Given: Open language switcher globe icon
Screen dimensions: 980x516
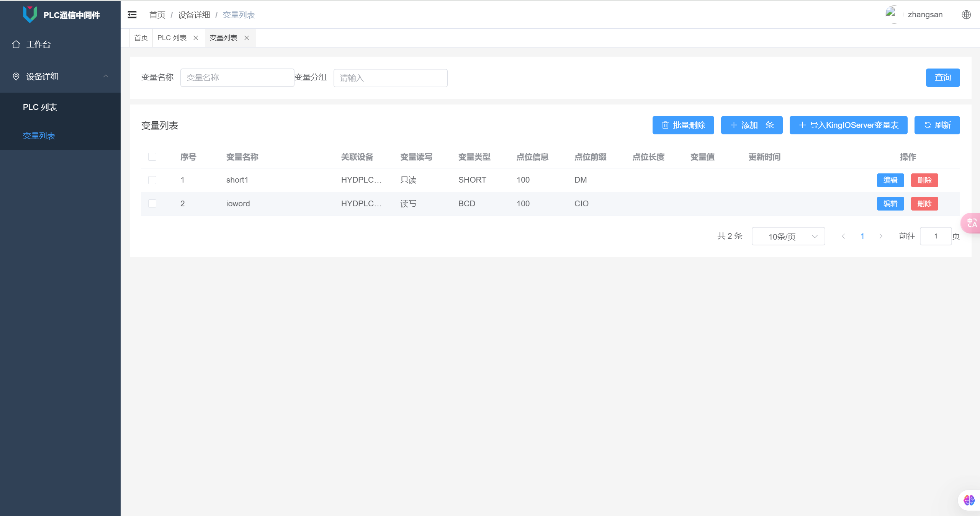Looking at the screenshot, I should click(966, 15).
